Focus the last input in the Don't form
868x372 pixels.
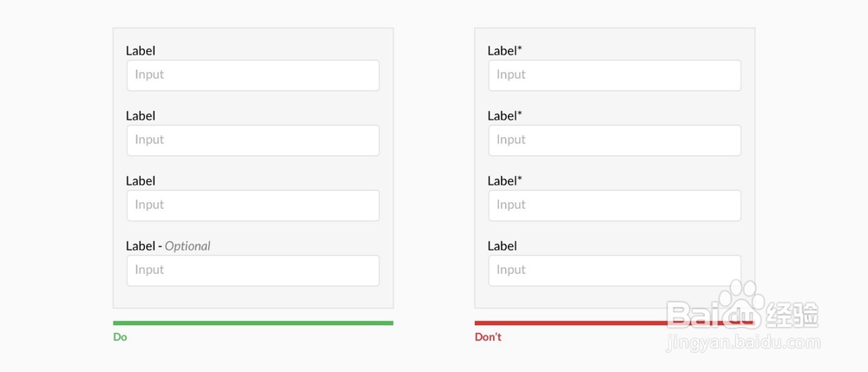[615, 271]
